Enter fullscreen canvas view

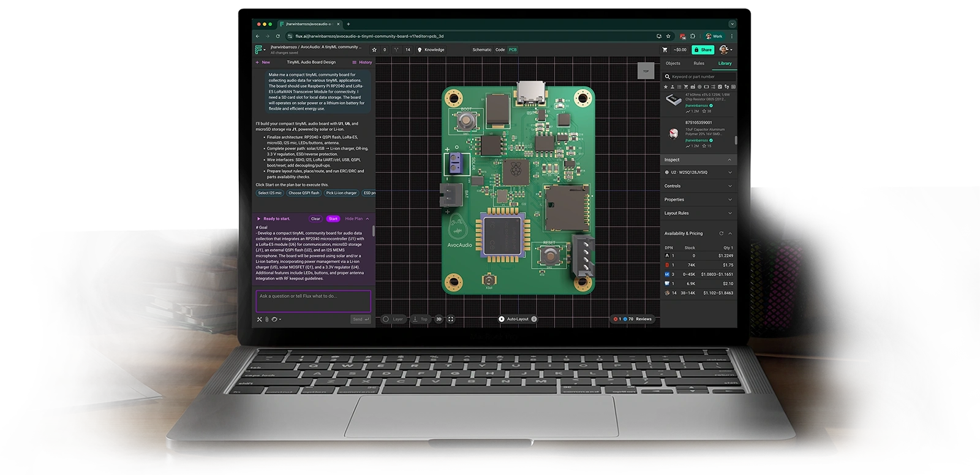[x=451, y=319]
